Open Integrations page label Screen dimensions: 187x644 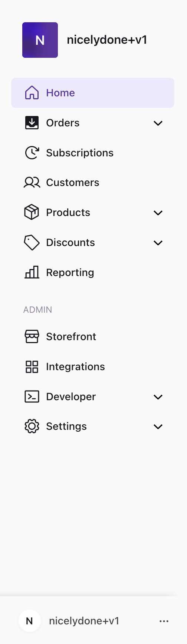pos(76,367)
